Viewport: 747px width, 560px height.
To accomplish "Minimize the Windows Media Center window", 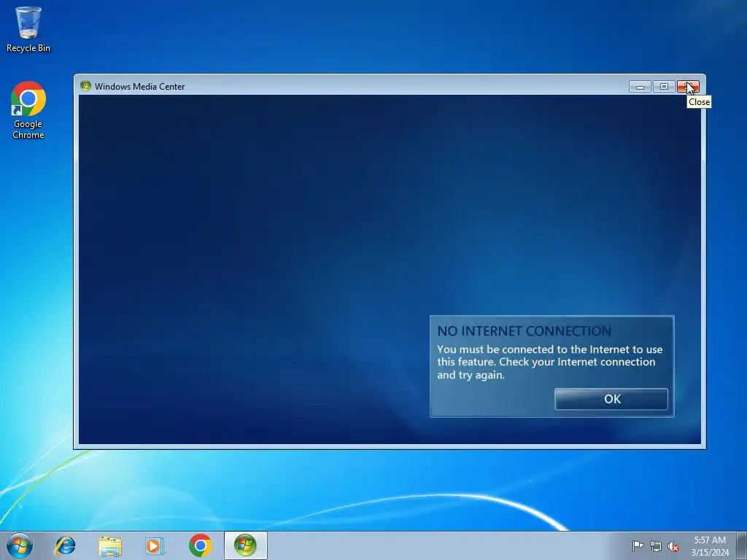I will click(x=640, y=87).
